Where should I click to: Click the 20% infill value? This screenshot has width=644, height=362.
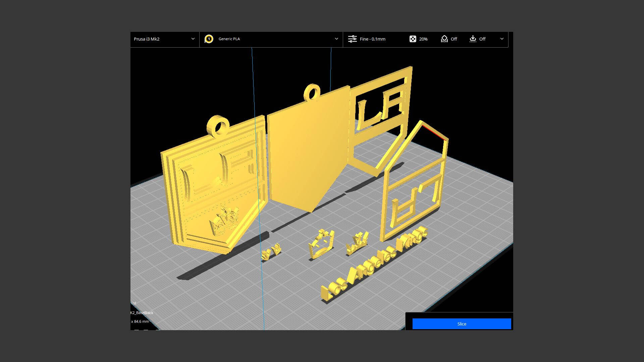(x=423, y=39)
